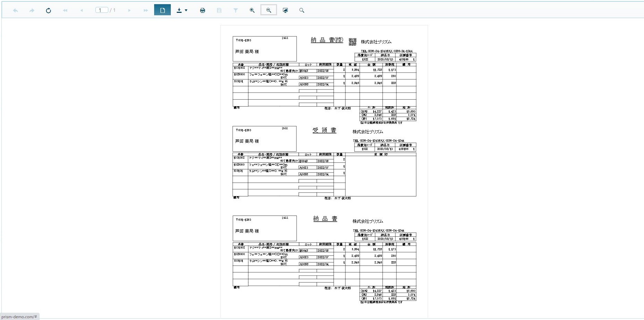Screen dimensions: 644x320
Task: Go to the first page
Action: (65, 10)
